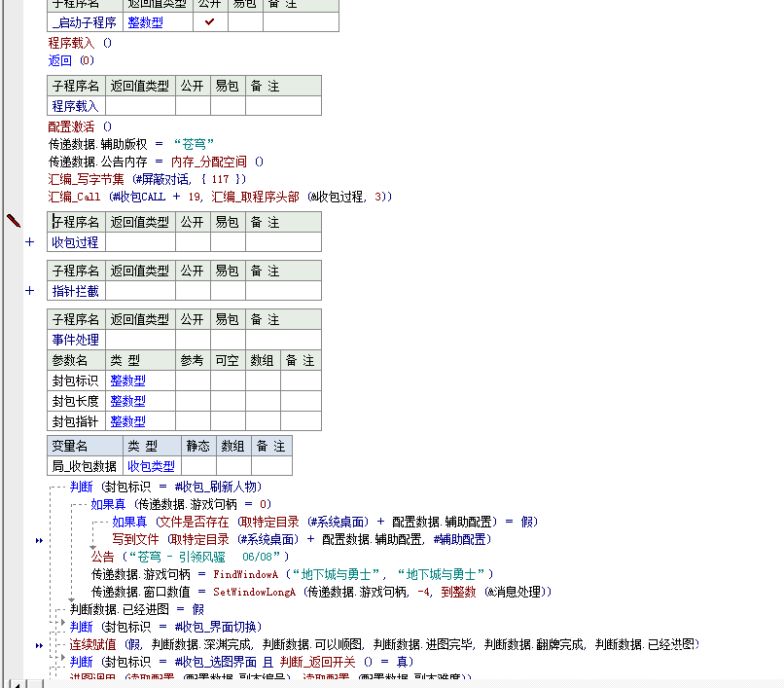Viewport: 784px width, 688px height.
Task: Select the _启动子程序 name cell
Action: pyautogui.click(x=85, y=22)
